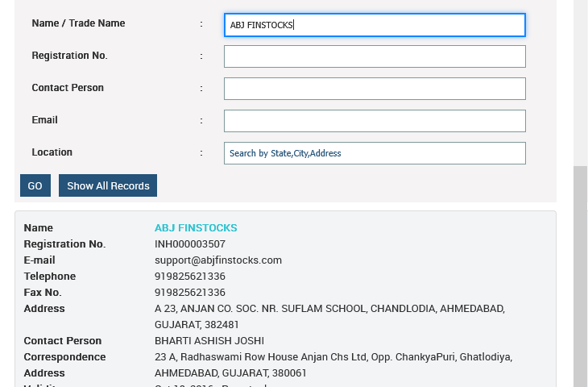Click the Name / Trade Name label
The width and height of the screenshot is (588, 387).
point(78,23)
